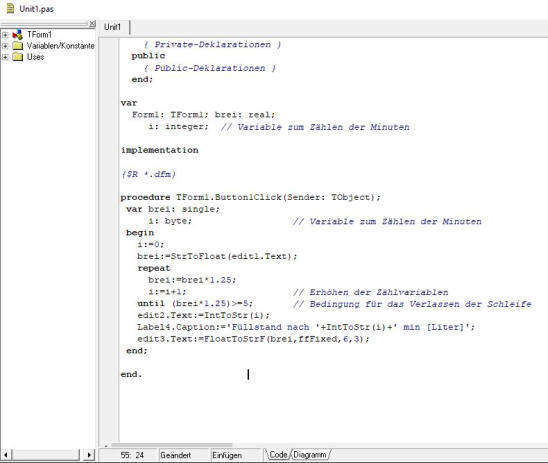Switch to the Code tab

coord(278,455)
